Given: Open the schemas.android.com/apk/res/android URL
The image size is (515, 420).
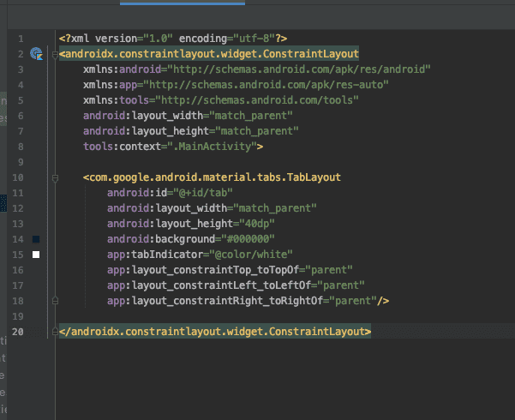Looking at the screenshot, I should point(298,69).
